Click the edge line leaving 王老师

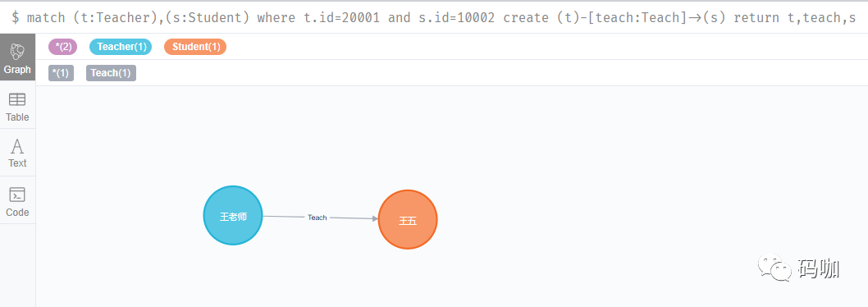click(x=285, y=218)
